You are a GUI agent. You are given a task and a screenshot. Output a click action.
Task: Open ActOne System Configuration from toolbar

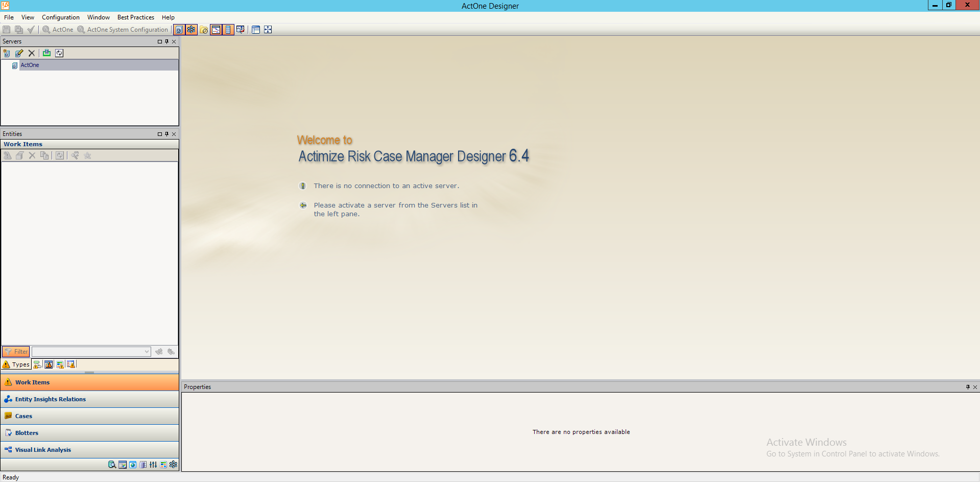[x=123, y=30]
